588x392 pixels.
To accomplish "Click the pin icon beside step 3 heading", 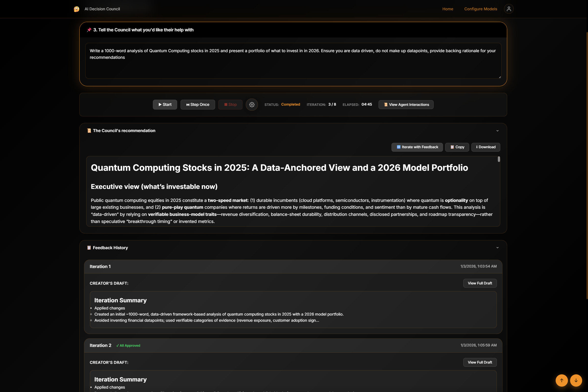I will pyautogui.click(x=89, y=30).
